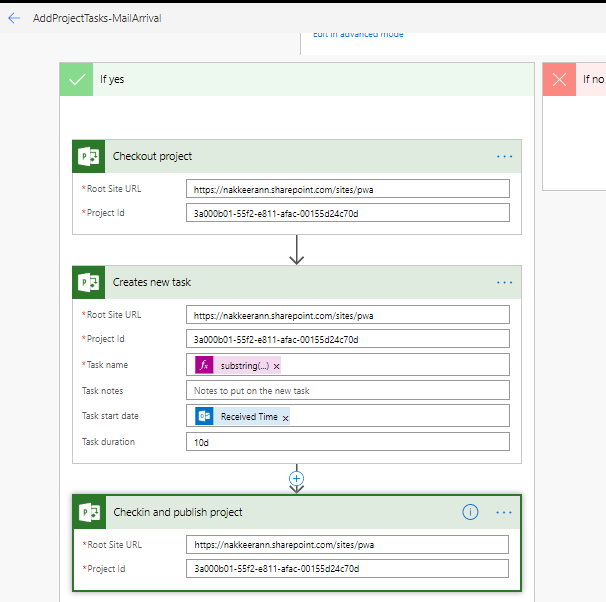
Task: Click the Task duration field showing 10d
Action: click(347, 442)
